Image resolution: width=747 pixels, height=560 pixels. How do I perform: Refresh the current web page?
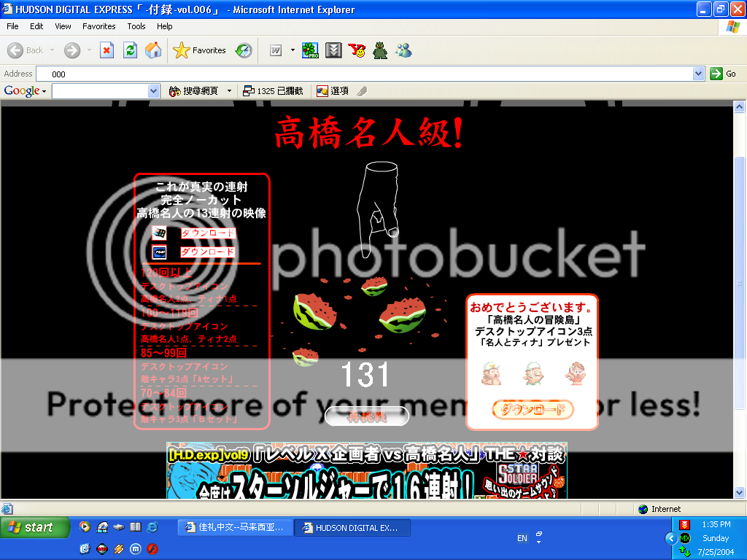[x=130, y=50]
